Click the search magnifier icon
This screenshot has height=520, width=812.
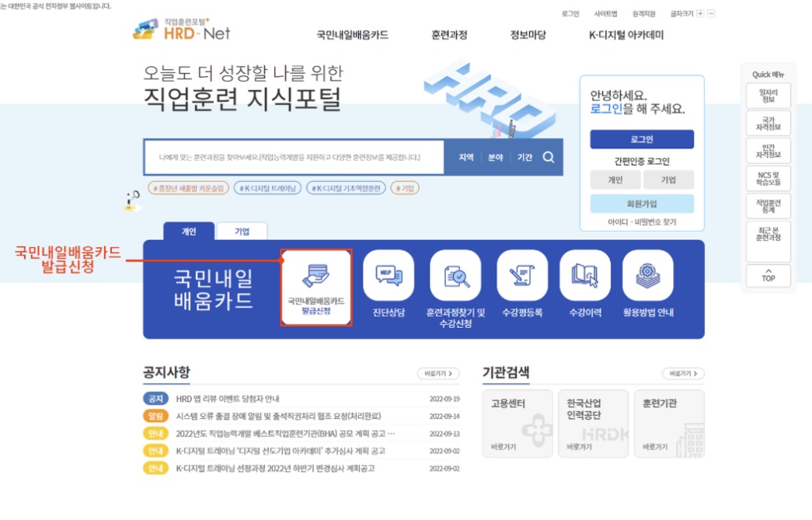tap(549, 157)
